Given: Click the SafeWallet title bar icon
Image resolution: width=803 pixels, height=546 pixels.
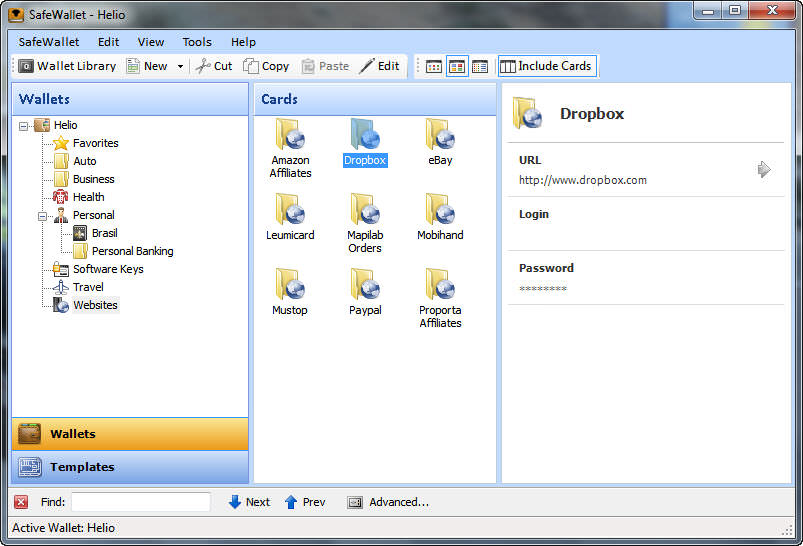Looking at the screenshot, I should (16, 14).
